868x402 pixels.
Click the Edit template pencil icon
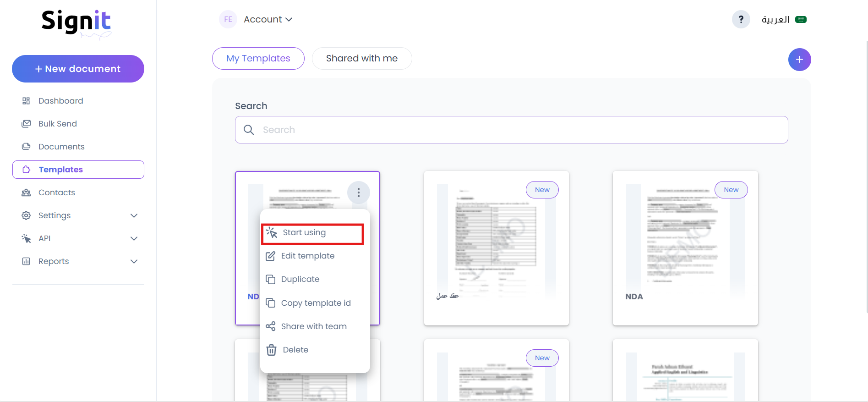coord(271,256)
